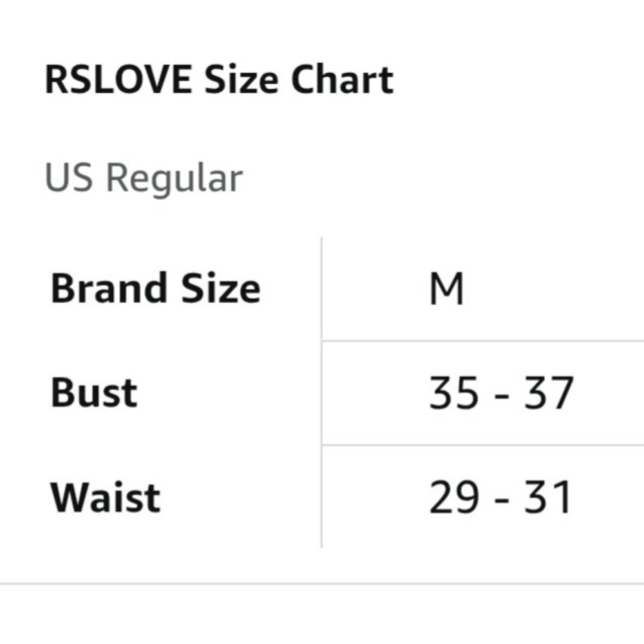Viewport: 644px width, 644px height.
Task: Click the Bust row label
Action: 93,393
